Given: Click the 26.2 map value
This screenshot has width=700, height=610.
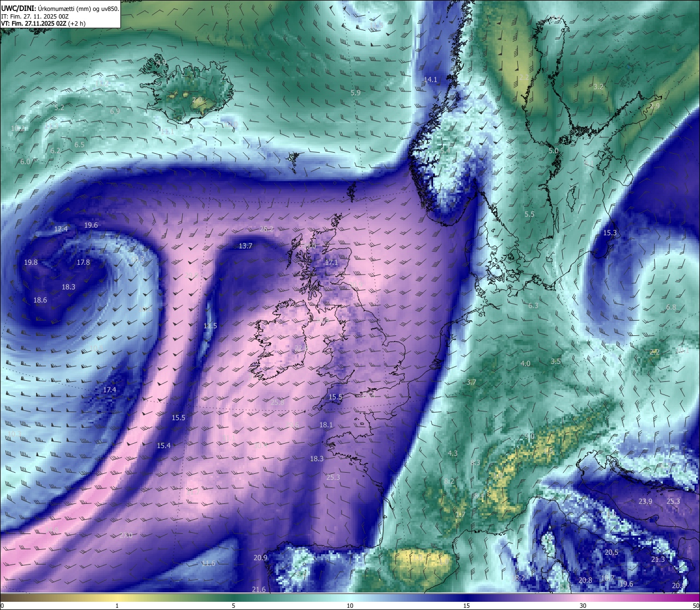Looking at the screenshot, I should click(267, 229).
